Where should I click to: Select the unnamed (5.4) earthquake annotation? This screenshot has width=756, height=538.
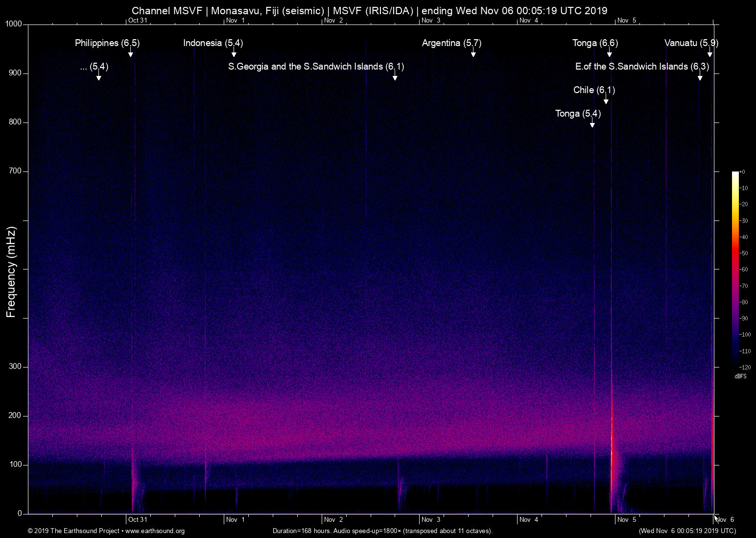(x=94, y=67)
